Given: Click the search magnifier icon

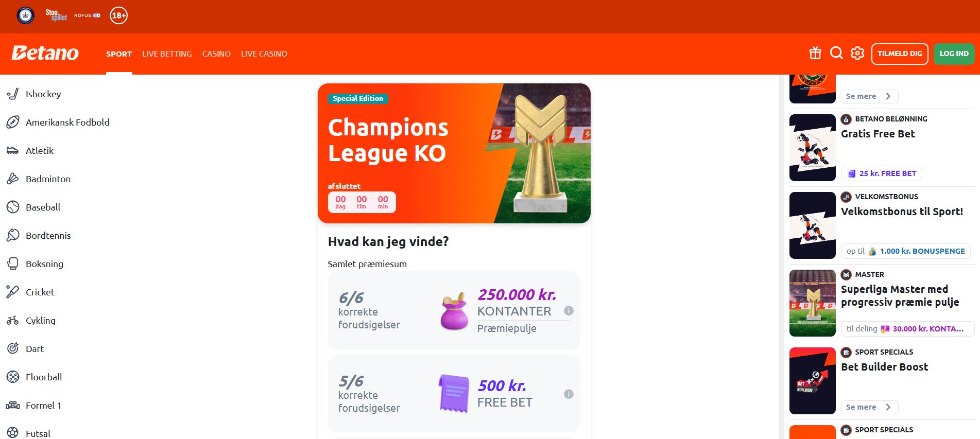Looking at the screenshot, I should click(836, 53).
